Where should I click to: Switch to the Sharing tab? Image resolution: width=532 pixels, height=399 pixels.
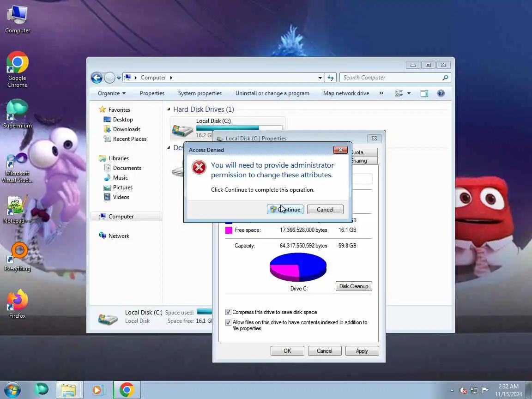tap(364, 161)
